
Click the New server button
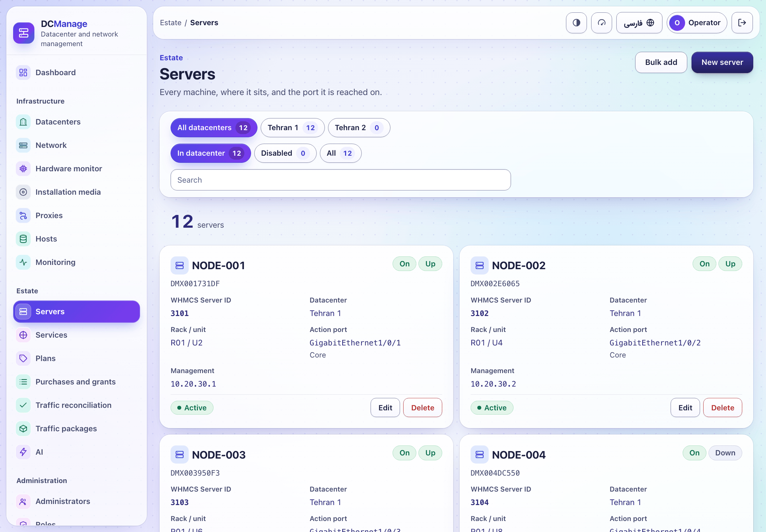(722, 62)
